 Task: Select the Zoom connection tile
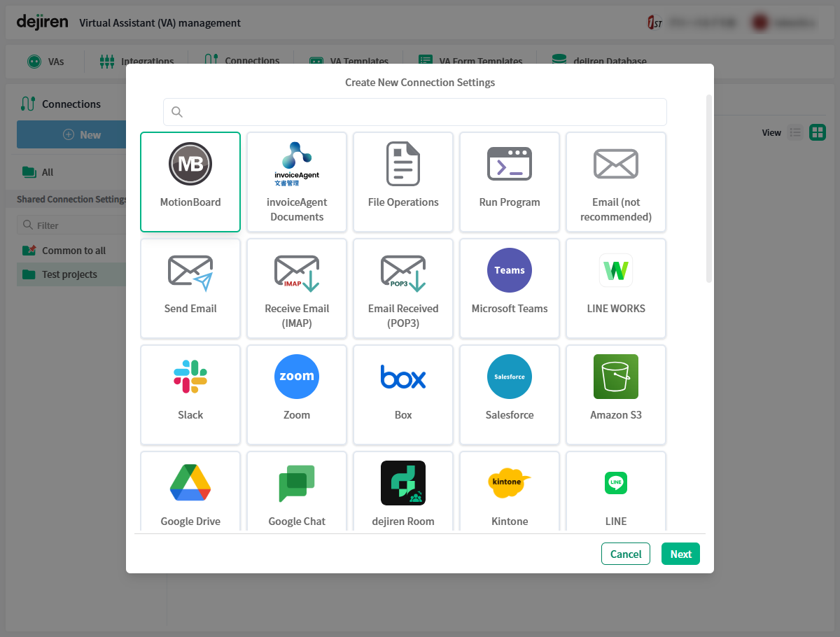pos(297,395)
